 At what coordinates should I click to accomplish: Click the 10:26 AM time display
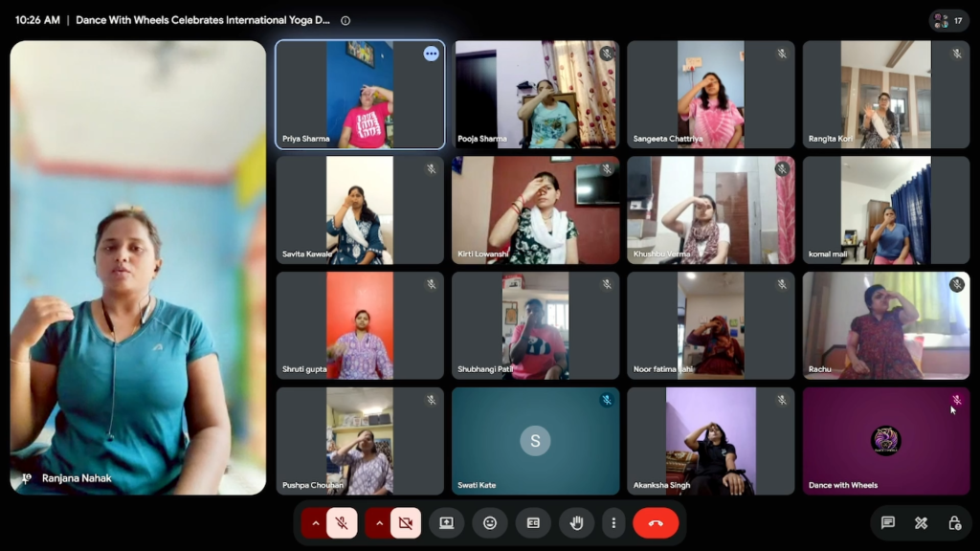37,21
